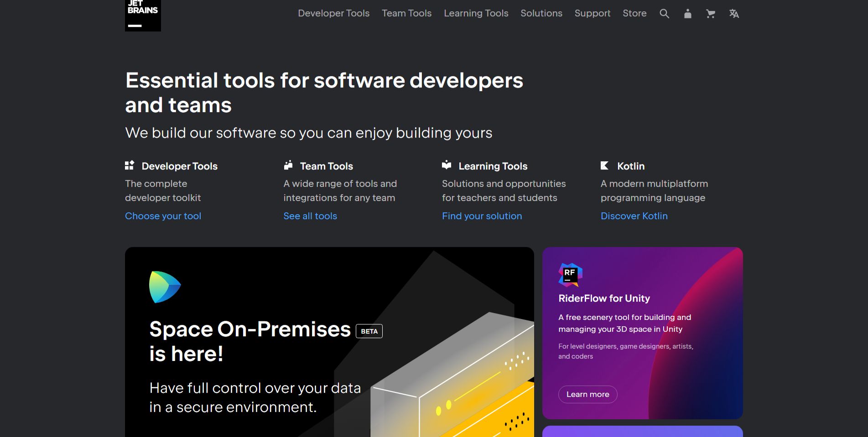Click the Space On-Premises headline
The width and height of the screenshot is (868, 437).
[x=250, y=341]
